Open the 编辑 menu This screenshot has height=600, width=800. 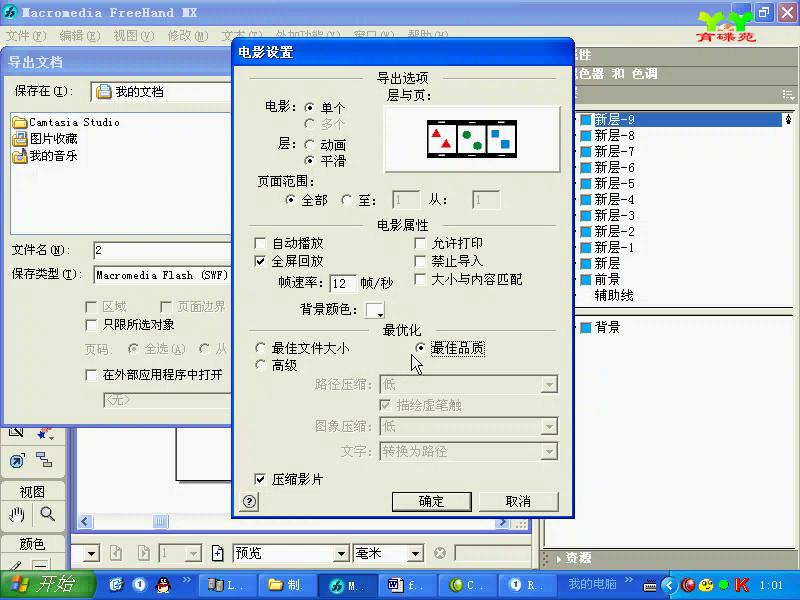(x=80, y=36)
